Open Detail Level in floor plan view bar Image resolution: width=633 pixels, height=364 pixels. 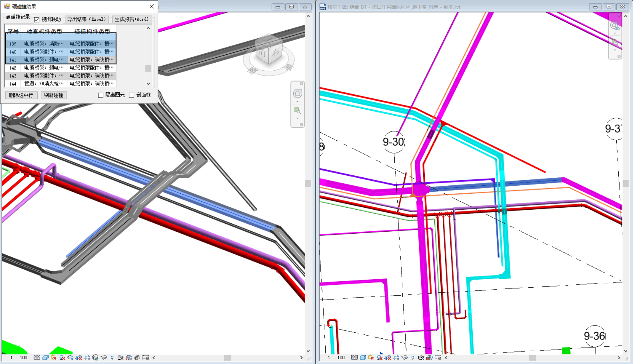click(354, 357)
